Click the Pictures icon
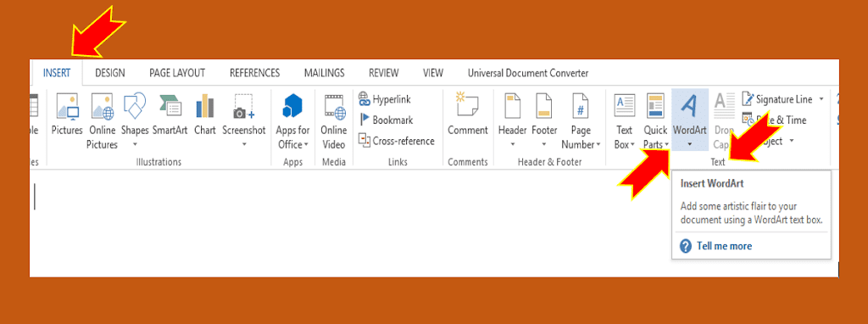This screenshot has height=324, width=868. click(67, 106)
